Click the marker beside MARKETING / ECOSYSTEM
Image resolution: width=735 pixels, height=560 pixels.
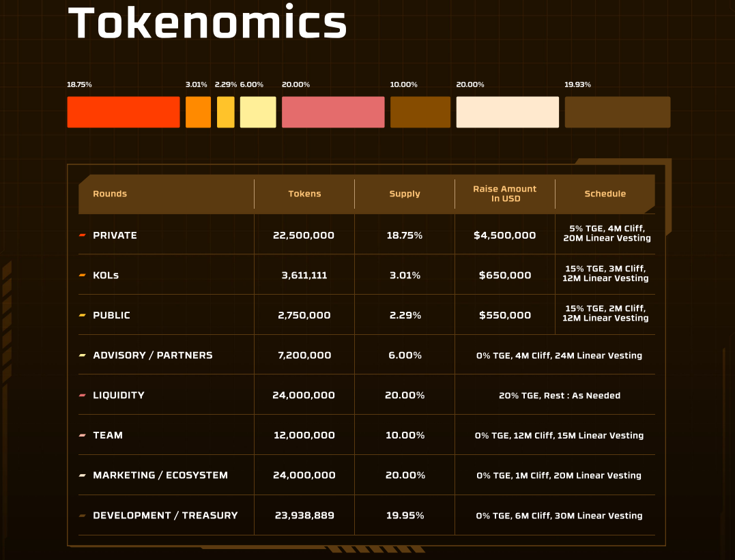[x=82, y=475]
